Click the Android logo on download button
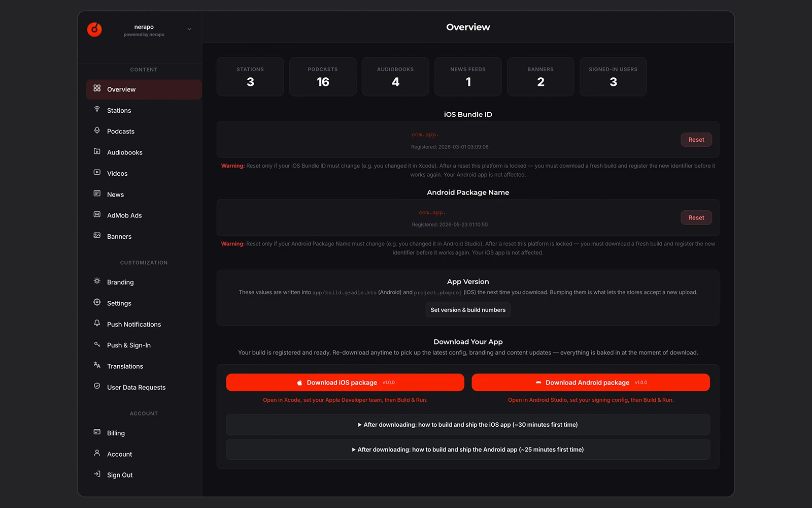The image size is (812, 508). pos(538,383)
